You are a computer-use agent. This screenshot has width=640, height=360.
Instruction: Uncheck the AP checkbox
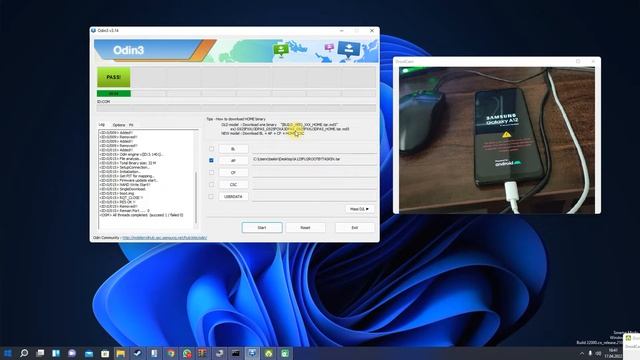[211, 160]
